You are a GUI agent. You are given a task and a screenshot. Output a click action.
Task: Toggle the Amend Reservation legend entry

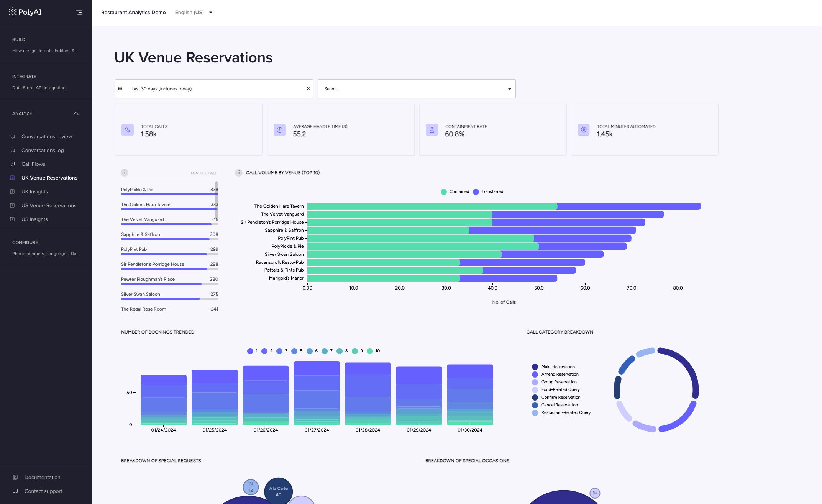(555, 375)
